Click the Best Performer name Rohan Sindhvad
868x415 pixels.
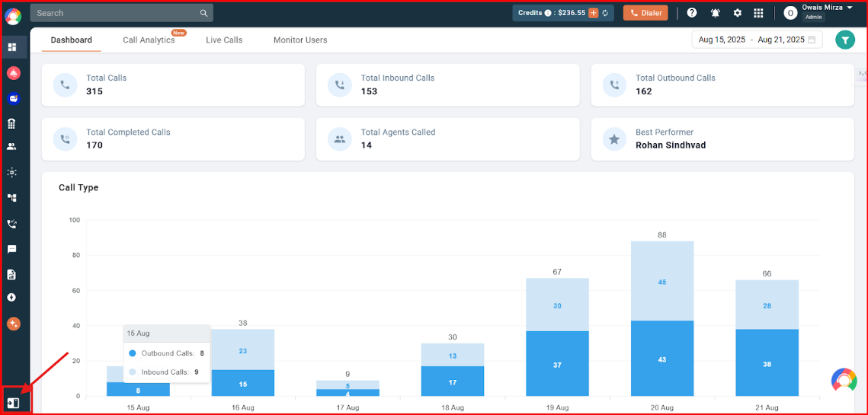[x=671, y=145]
